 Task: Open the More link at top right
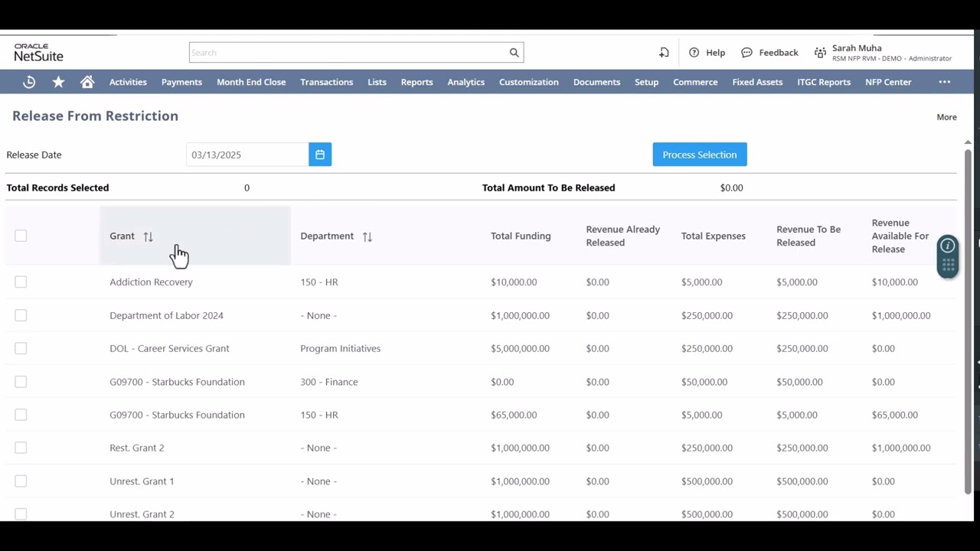pyautogui.click(x=946, y=117)
